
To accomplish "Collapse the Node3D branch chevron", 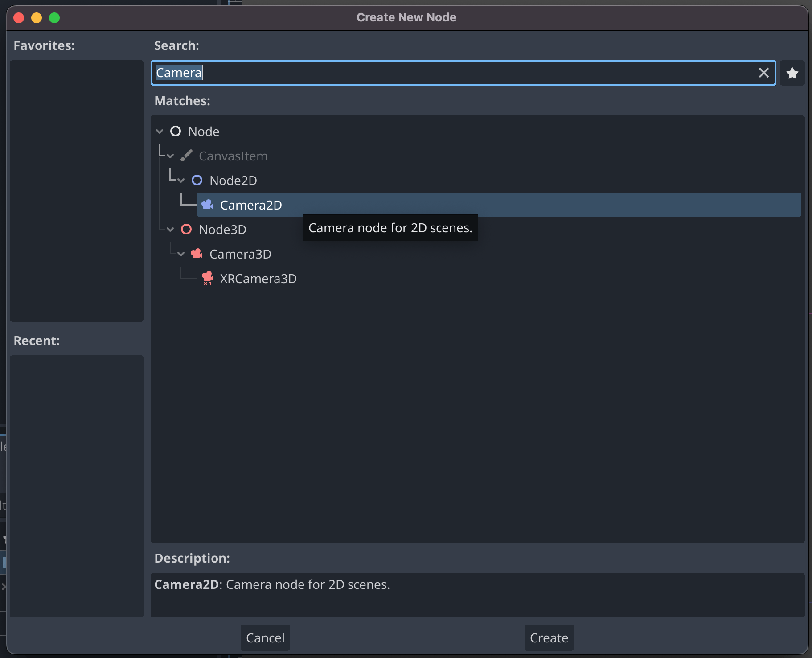I will point(170,230).
